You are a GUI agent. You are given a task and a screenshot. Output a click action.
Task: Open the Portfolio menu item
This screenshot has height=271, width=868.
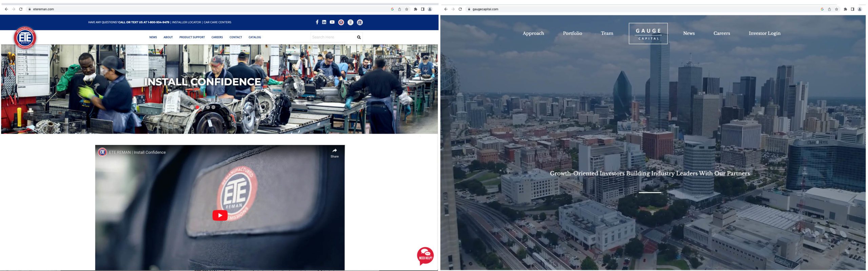coord(572,33)
